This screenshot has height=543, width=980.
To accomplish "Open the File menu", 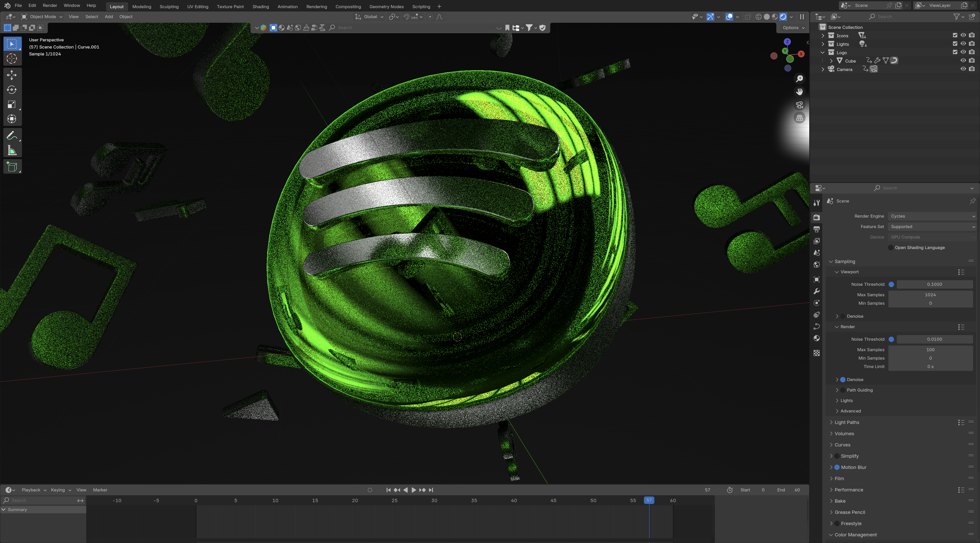I will pyautogui.click(x=18, y=6).
